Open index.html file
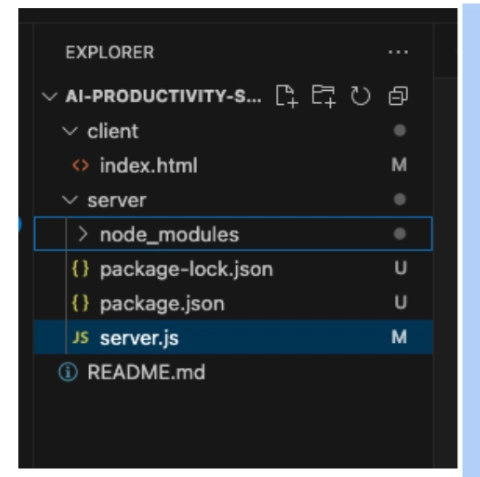Image resolution: width=480 pixels, height=477 pixels. pos(149,165)
